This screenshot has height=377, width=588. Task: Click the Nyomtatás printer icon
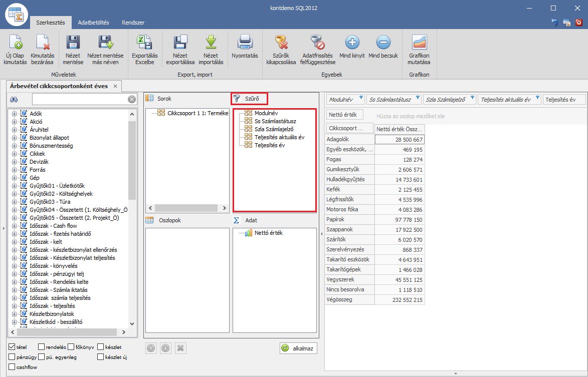click(245, 42)
